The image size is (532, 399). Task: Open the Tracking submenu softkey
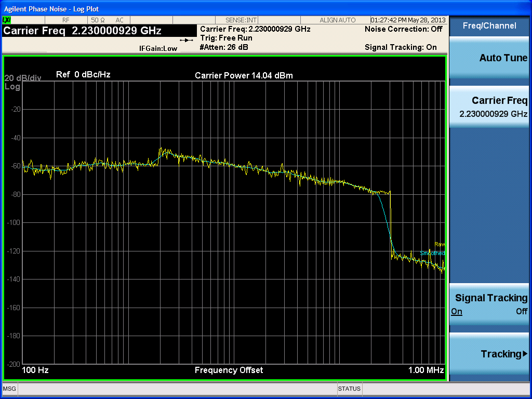click(489, 354)
